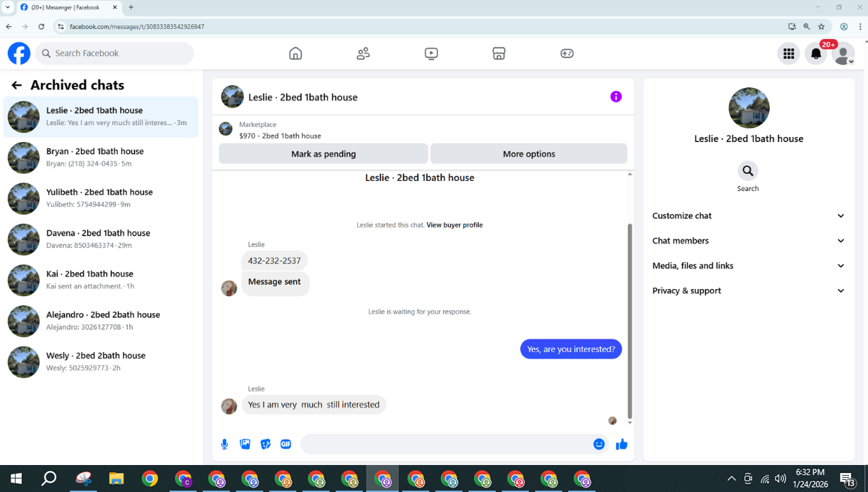Bookmark this page with the star icon
The height and width of the screenshot is (492, 868).
(822, 26)
